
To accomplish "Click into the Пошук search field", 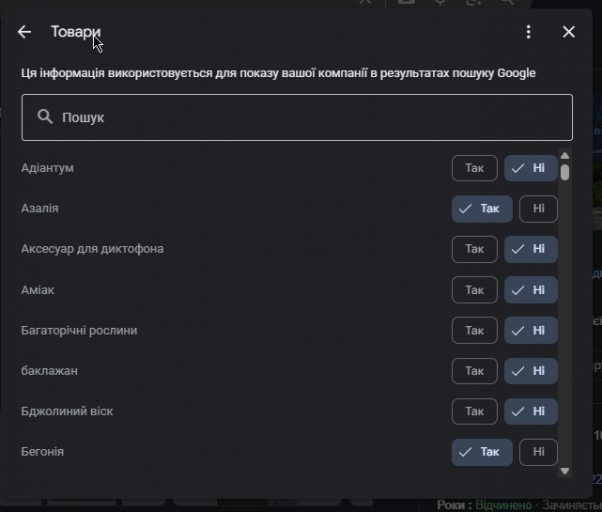I will pos(297,117).
